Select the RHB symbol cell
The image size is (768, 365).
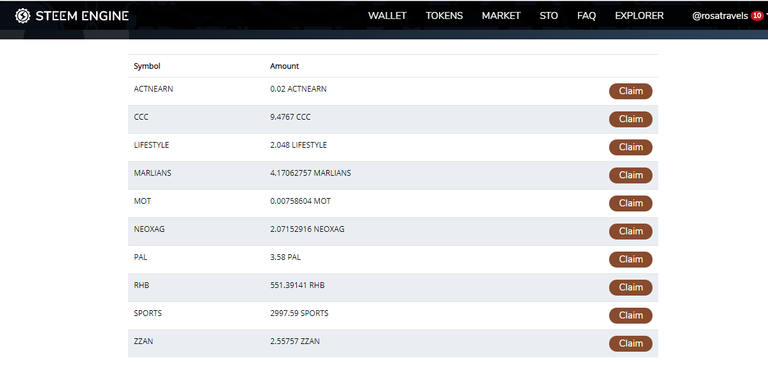142,285
